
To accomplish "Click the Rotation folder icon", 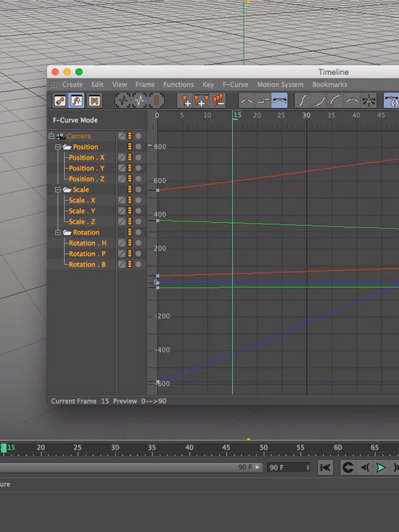I will click(x=67, y=233).
